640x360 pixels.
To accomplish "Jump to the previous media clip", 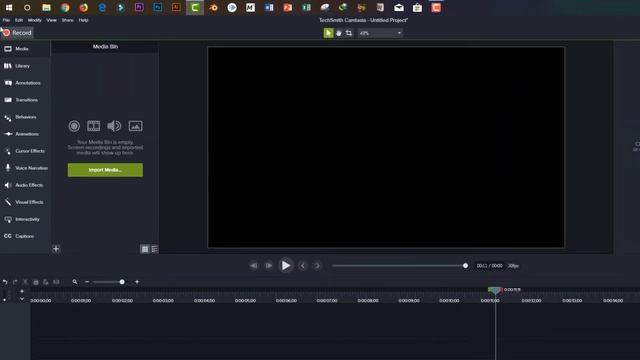I will (x=302, y=266).
